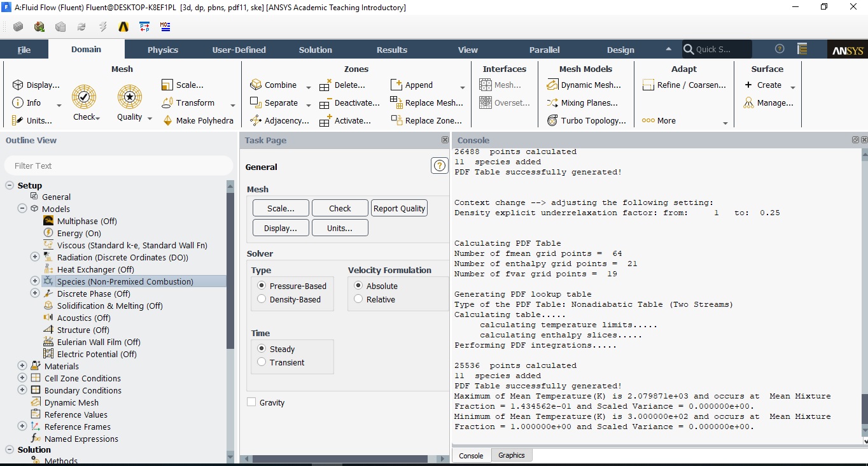Image resolution: width=868 pixels, height=466 pixels.
Task: Click the ANSYS yellow logo toolbar icon
Action: point(123,27)
